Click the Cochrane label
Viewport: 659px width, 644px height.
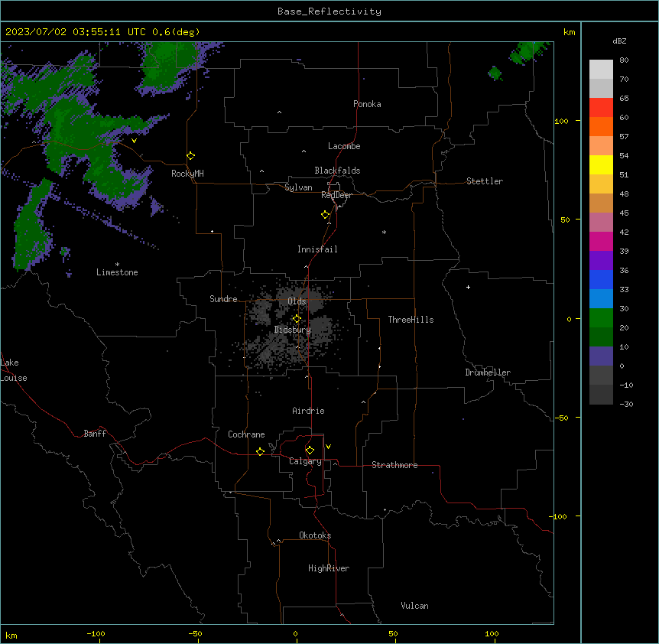click(246, 434)
